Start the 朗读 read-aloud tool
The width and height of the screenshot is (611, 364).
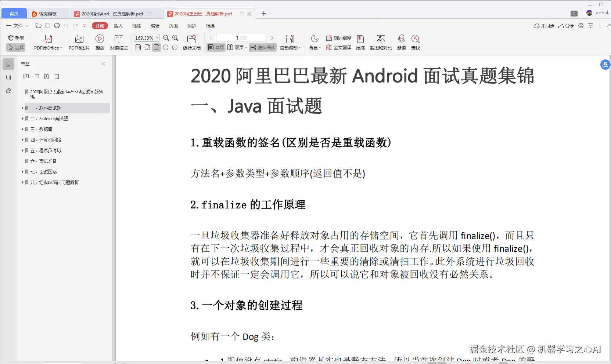(402, 43)
